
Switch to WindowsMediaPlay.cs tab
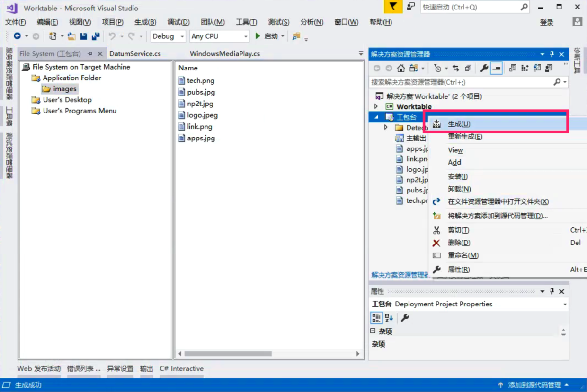[x=225, y=54]
